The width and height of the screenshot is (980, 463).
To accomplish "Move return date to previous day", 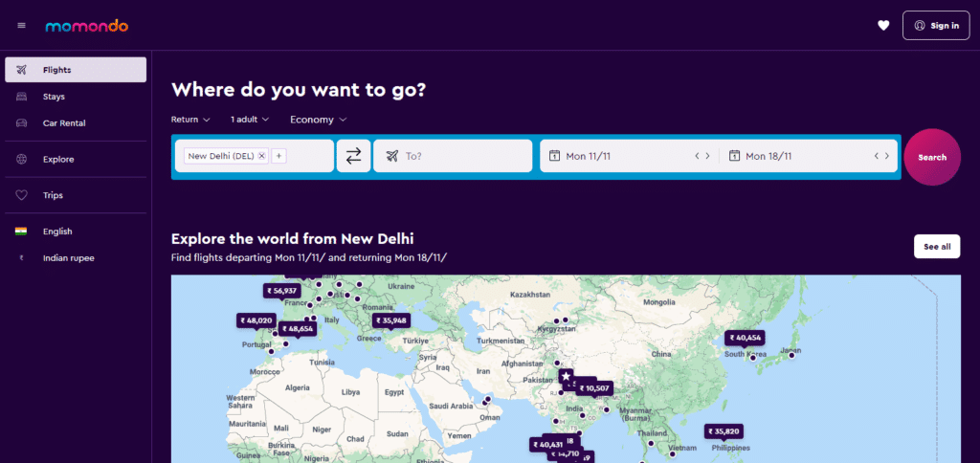I will [x=877, y=156].
